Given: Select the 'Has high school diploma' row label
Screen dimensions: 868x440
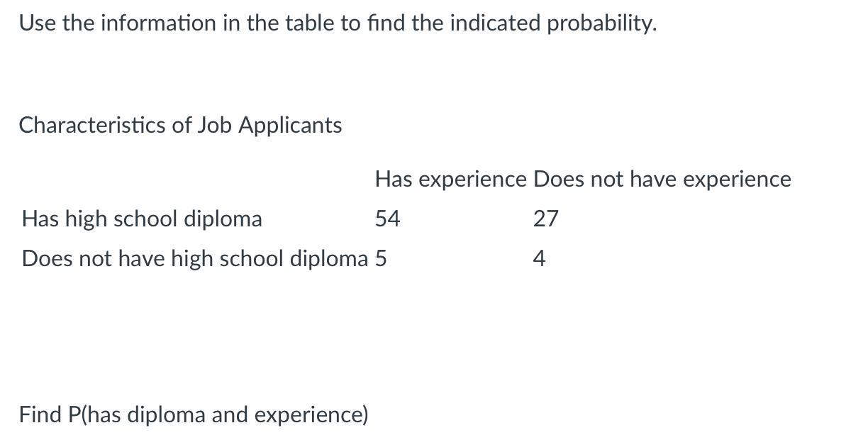Looking at the screenshot, I should point(142,219).
